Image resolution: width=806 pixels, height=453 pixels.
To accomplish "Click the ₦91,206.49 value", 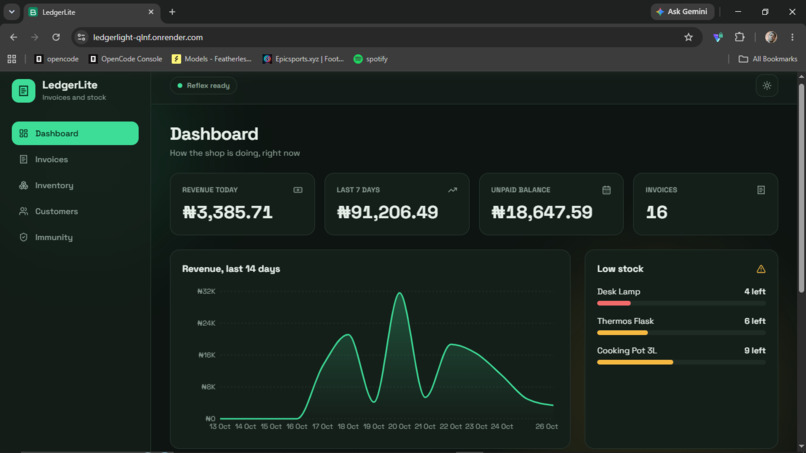I will (387, 212).
